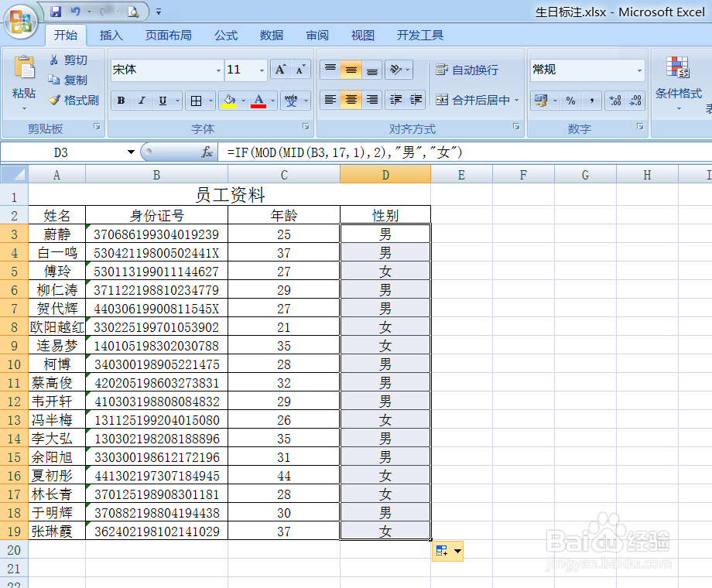Switch to the 审阅 (Review) tab
The height and width of the screenshot is (588, 712).
(317, 35)
